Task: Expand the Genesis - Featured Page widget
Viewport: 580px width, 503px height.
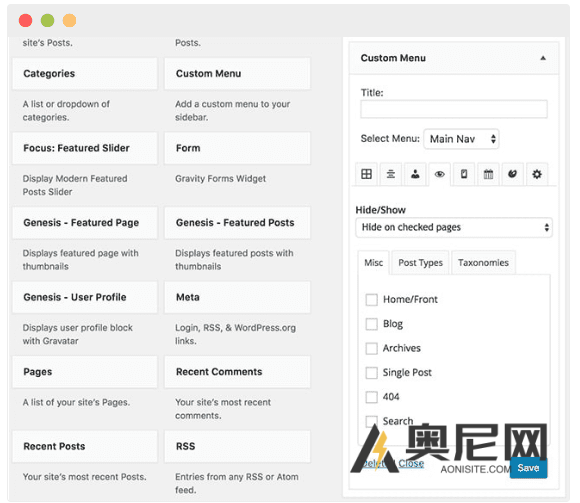Action: [85, 223]
